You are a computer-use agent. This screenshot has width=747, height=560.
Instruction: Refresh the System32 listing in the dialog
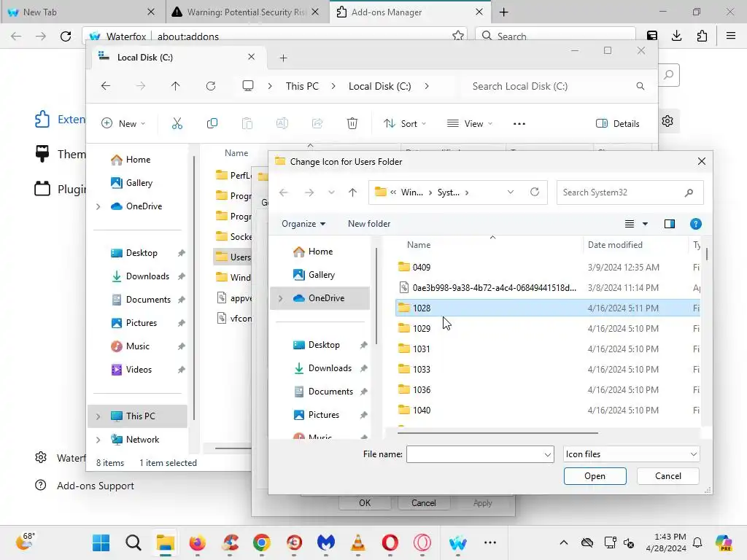click(x=535, y=192)
